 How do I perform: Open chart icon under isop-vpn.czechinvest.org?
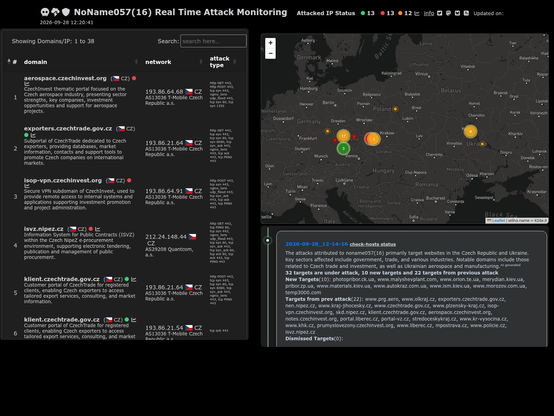tap(26, 186)
